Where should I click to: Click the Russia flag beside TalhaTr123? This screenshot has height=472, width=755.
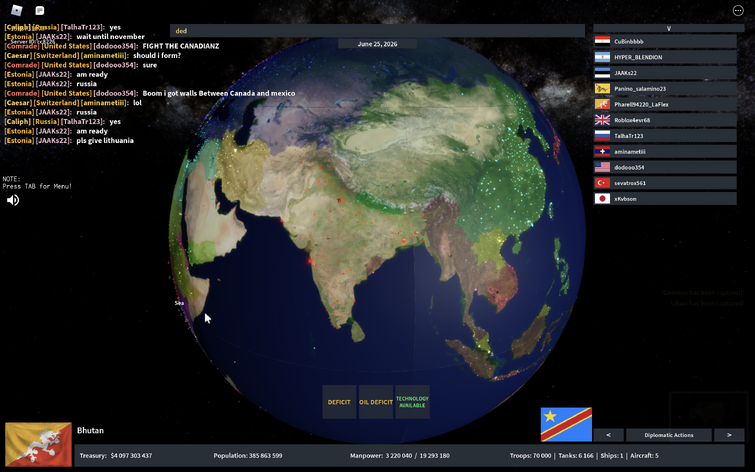[x=602, y=136]
